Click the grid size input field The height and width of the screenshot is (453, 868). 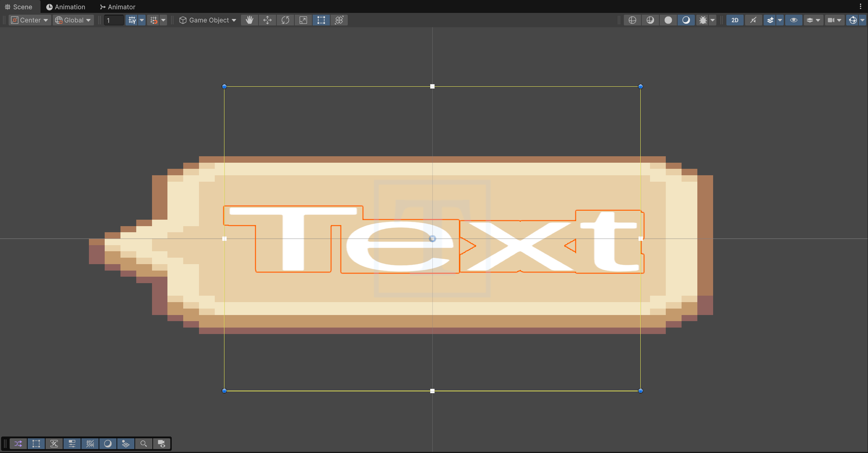point(114,20)
